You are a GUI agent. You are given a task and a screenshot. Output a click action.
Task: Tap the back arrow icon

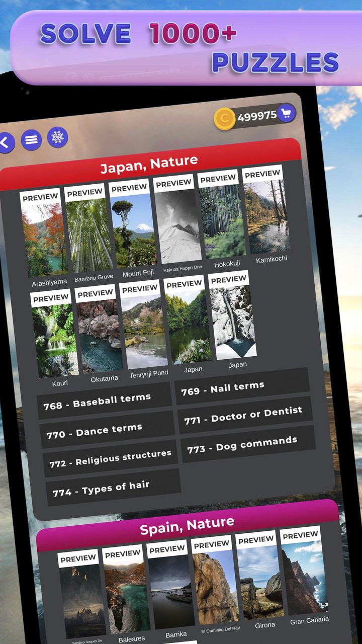coord(6,142)
